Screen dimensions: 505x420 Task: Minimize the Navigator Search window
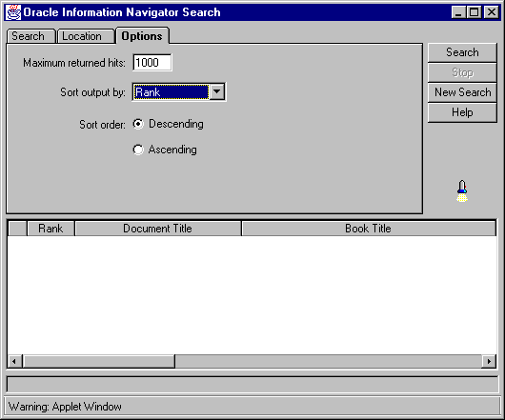(458, 12)
